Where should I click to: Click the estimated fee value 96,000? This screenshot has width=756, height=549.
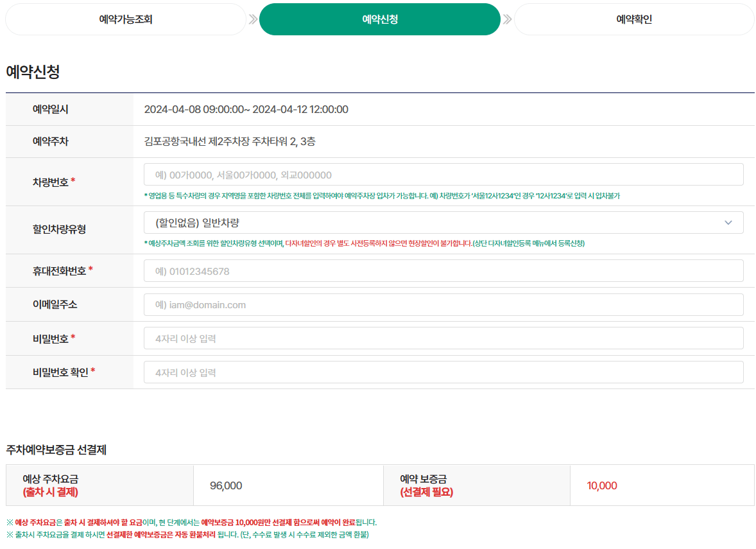226,486
